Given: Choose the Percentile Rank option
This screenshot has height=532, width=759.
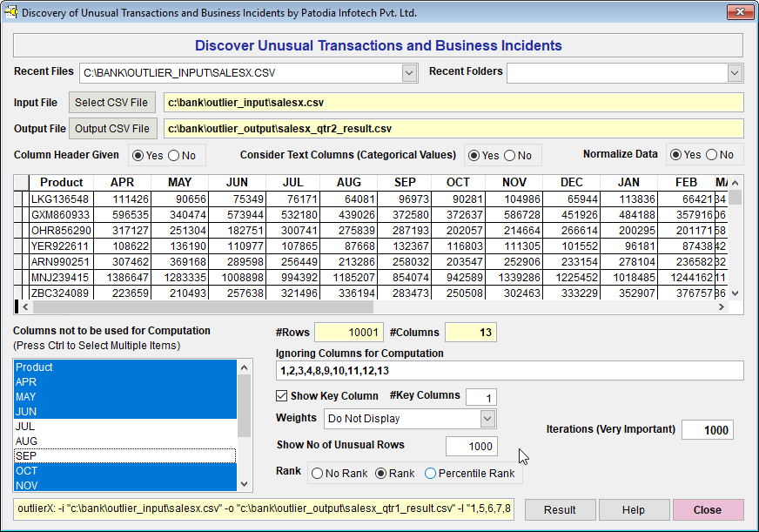Looking at the screenshot, I should [431, 474].
